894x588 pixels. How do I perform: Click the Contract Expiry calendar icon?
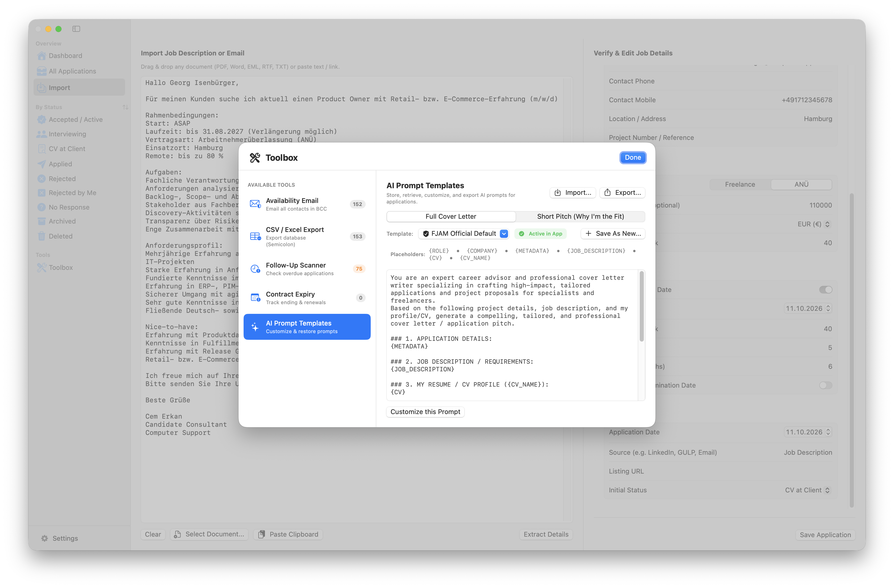[255, 298]
